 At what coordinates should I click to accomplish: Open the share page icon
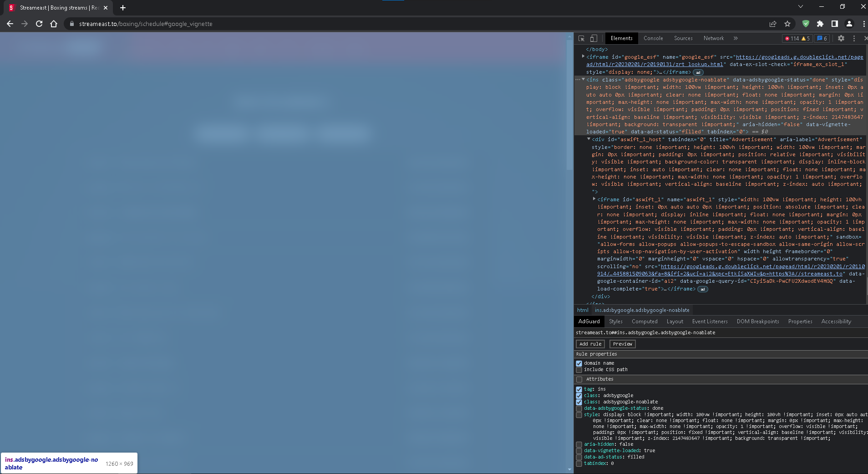coord(773,24)
